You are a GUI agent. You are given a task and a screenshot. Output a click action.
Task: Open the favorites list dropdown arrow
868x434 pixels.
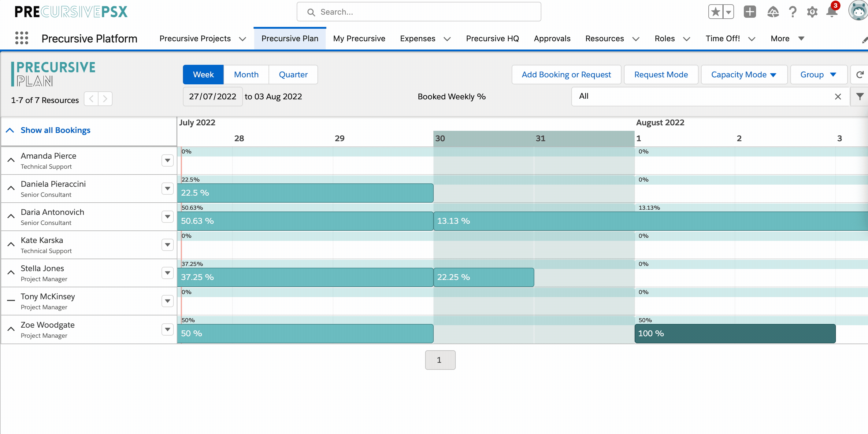(x=729, y=12)
